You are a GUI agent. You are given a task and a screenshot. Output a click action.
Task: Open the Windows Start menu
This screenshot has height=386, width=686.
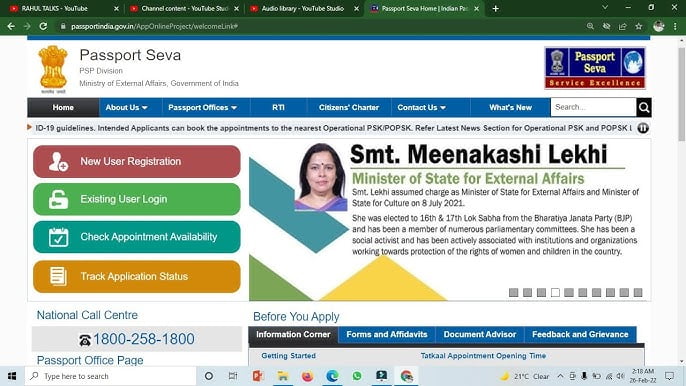click(x=12, y=376)
